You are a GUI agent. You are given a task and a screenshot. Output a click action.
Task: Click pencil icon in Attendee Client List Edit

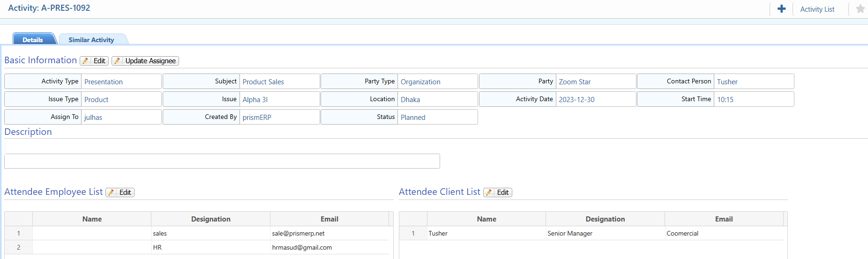tap(489, 192)
